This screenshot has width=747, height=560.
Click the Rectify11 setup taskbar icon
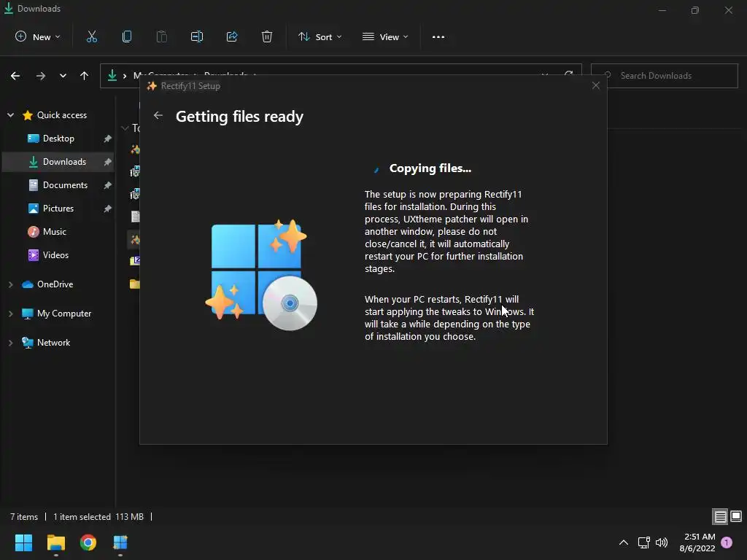click(x=120, y=542)
